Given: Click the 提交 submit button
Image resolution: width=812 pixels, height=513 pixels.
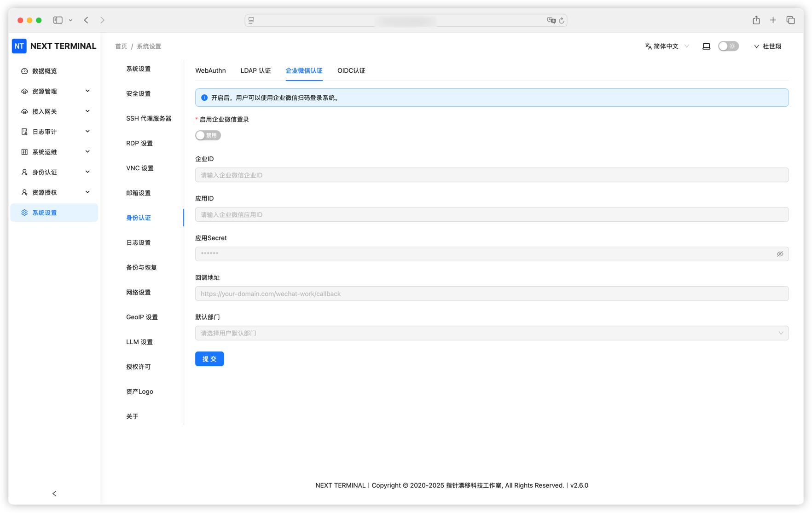Looking at the screenshot, I should pyautogui.click(x=209, y=359).
